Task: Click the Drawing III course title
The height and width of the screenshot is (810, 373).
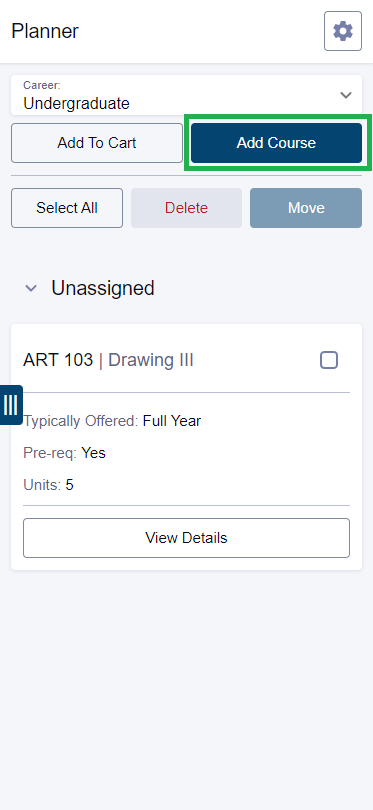Action: pos(151,360)
